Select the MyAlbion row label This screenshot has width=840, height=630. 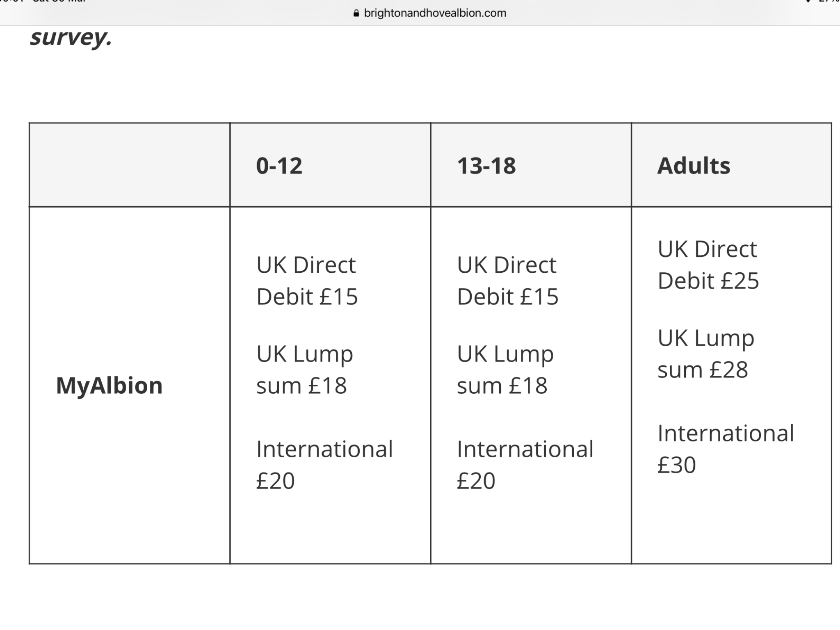coord(109,386)
